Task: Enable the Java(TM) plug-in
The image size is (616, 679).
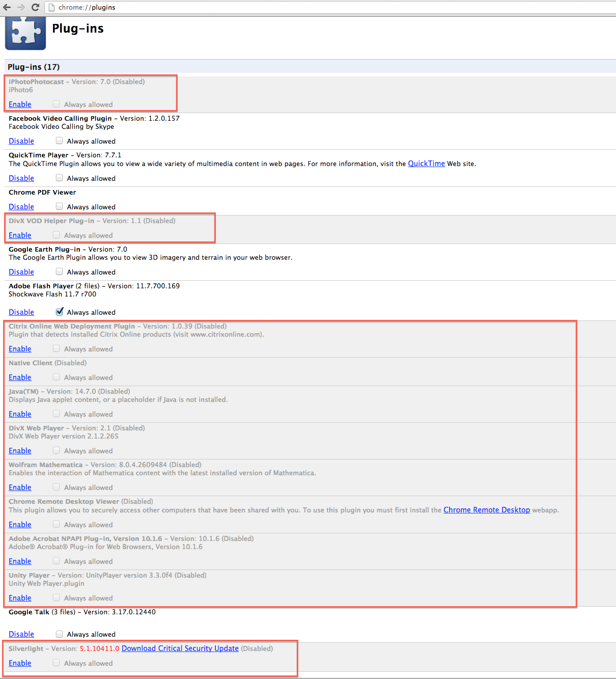Action: click(x=20, y=414)
